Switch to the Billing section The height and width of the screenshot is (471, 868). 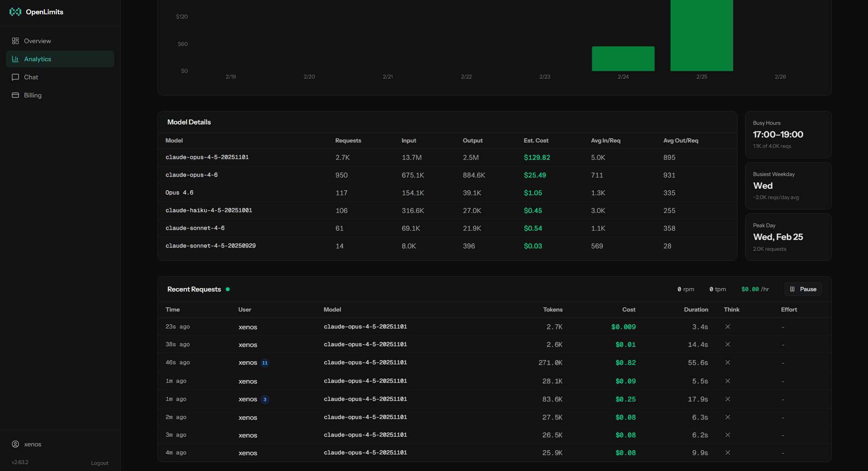tap(33, 95)
